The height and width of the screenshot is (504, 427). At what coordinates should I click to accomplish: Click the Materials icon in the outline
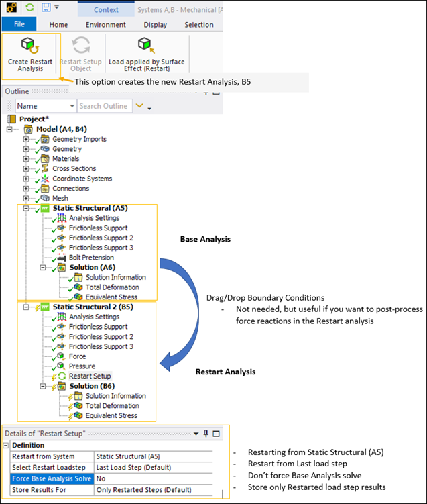(x=45, y=158)
